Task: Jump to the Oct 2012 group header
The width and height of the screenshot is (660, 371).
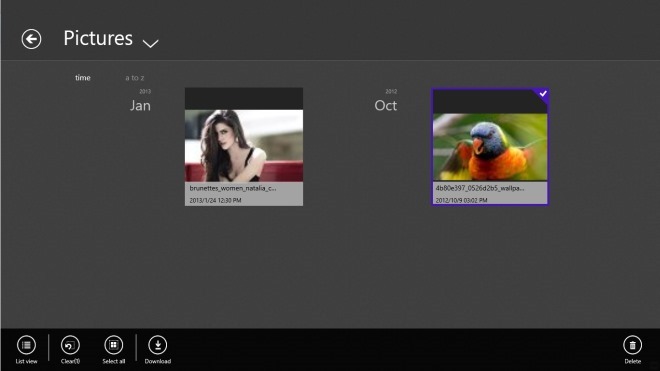Action: tap(386, 101)
